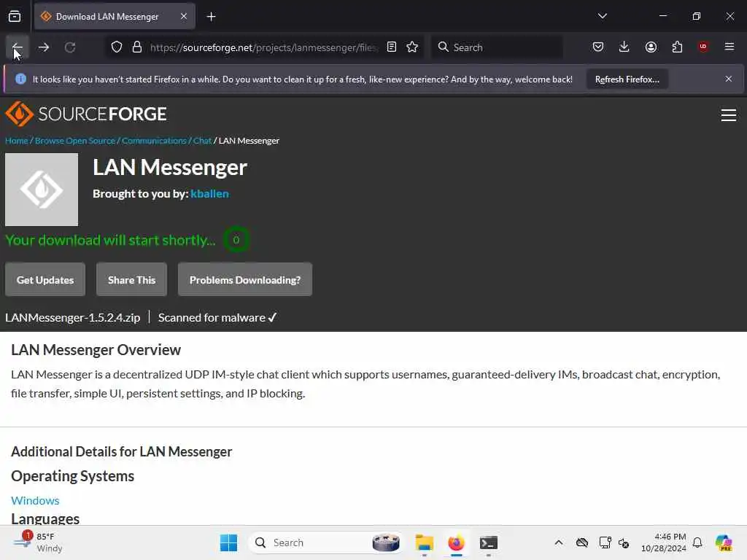Open the Firefox account icon

pos(651,47)
